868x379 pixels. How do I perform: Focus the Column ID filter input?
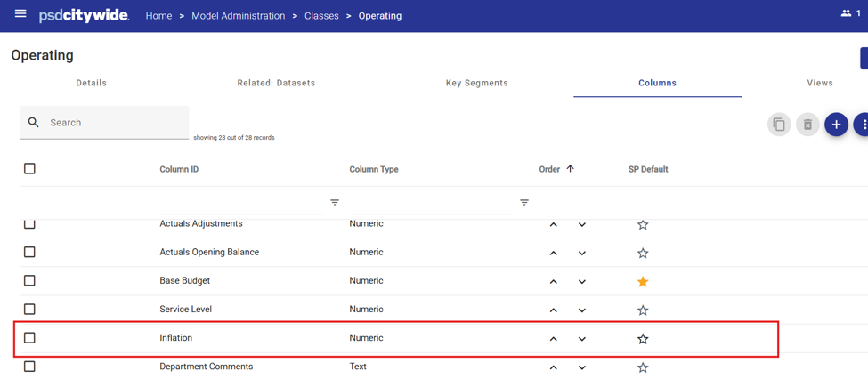[x=242, y=203]
